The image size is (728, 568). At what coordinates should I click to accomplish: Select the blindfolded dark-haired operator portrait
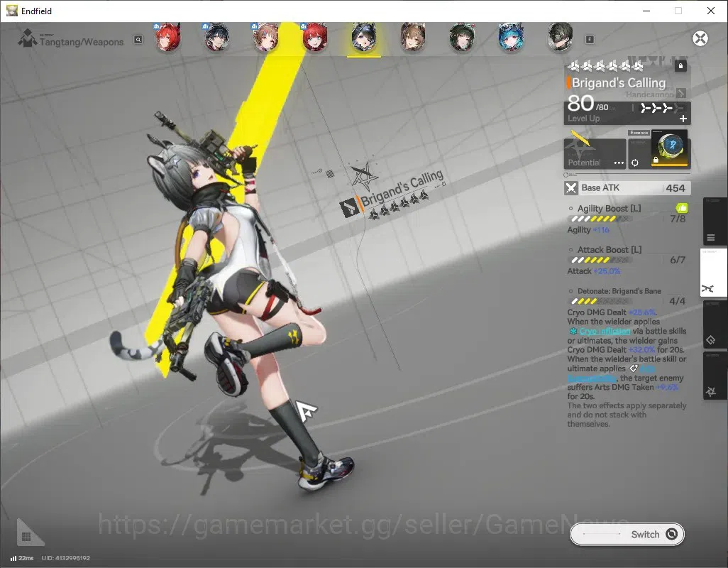pyautogui.click(x=560, y=37)
